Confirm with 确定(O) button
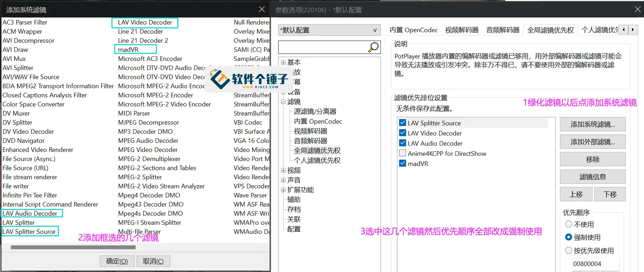Viewport: 644px width, 272px height. 117,261
